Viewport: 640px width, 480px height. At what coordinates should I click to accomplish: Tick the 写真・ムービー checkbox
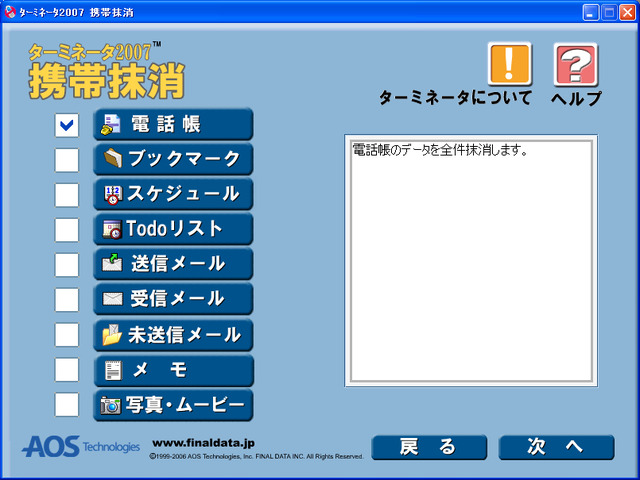(67, 404)
